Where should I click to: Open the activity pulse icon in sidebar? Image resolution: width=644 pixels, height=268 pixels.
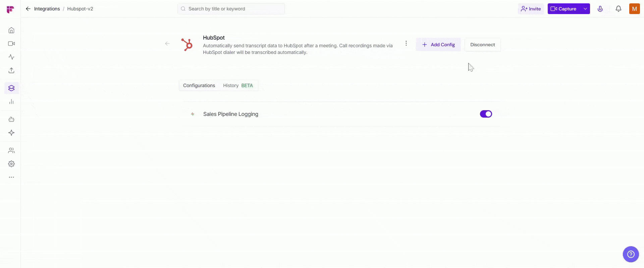click(11, 57)
